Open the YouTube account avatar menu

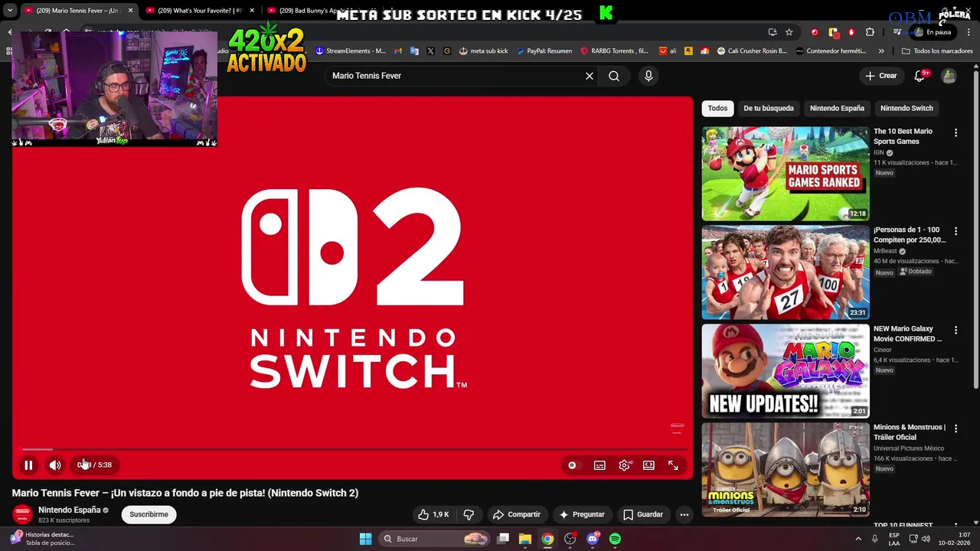tap(949, 76)
